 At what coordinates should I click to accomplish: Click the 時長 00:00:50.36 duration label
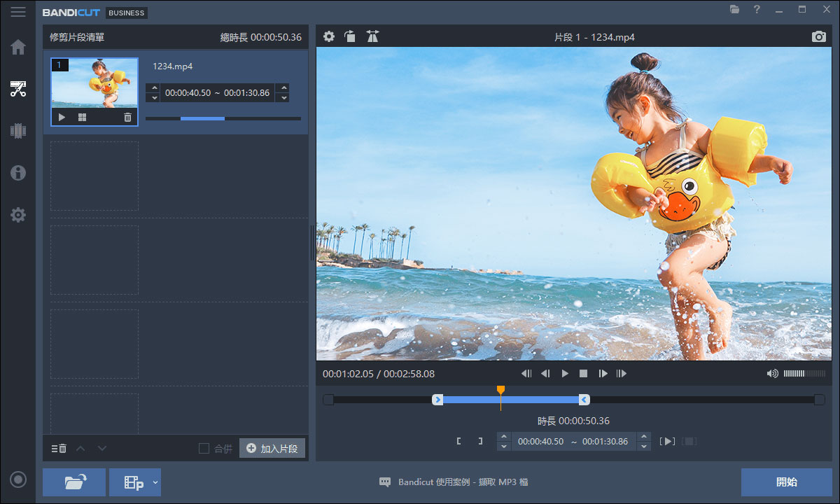[x=573, y=421]
